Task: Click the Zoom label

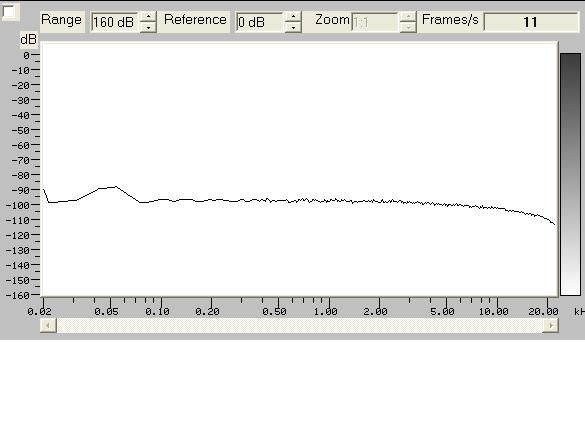Action: [332, 20]
